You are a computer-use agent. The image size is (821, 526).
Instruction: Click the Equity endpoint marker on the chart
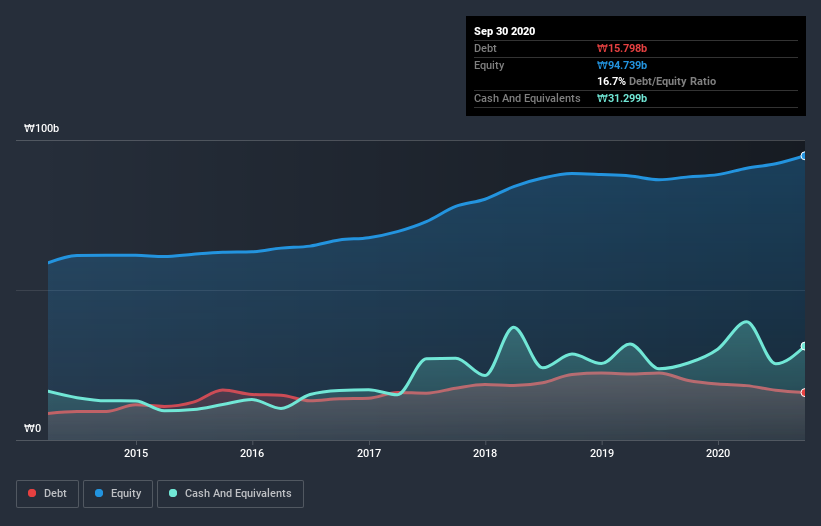[804, 156]
